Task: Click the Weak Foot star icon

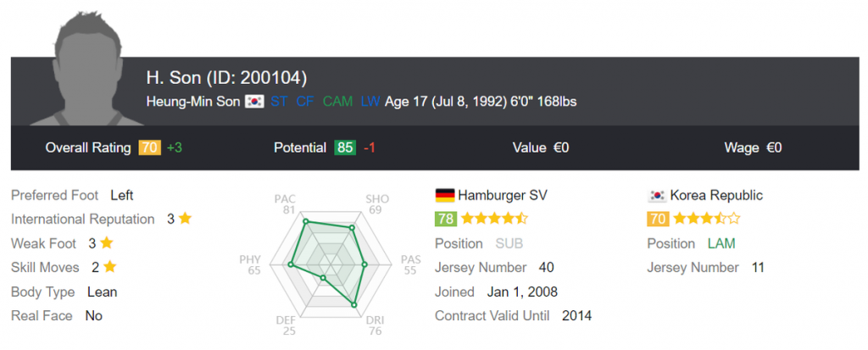Action: [x=107, y=243]
